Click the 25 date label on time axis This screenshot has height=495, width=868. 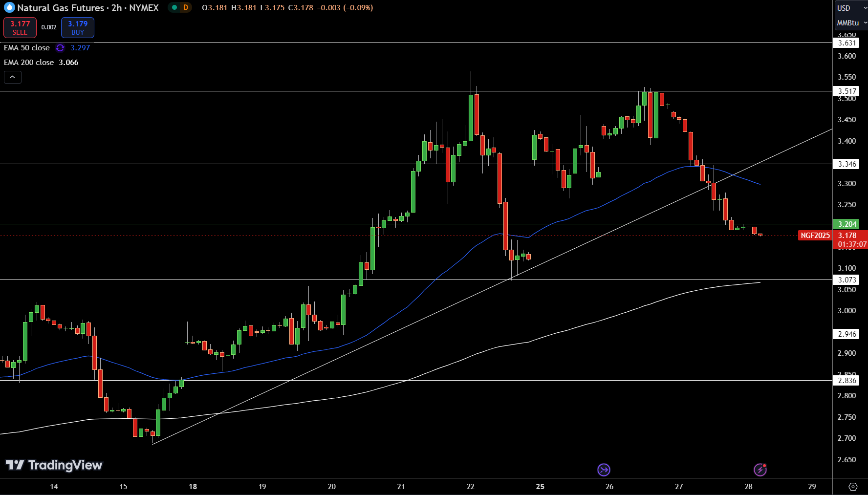coord(540,487)
